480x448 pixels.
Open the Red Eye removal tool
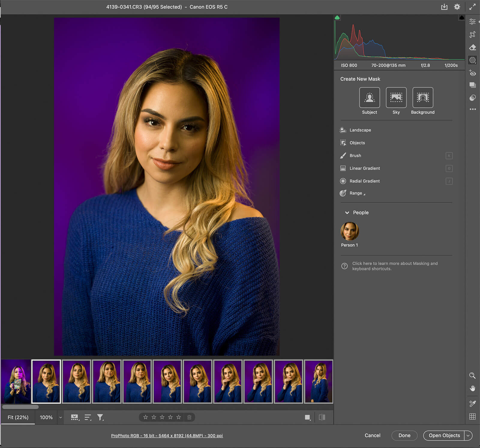[x=472, y=73]
